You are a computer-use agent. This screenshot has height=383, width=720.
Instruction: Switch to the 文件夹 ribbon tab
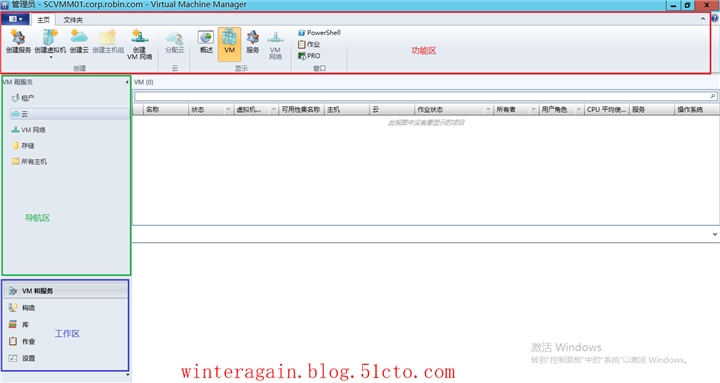(x=73, y=20)
